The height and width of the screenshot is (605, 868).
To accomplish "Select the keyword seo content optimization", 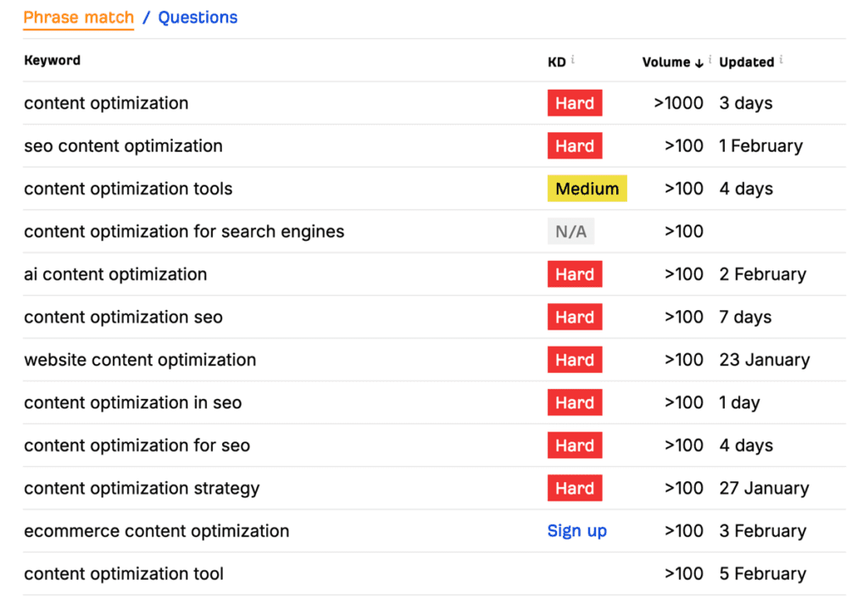I will 123,146.
